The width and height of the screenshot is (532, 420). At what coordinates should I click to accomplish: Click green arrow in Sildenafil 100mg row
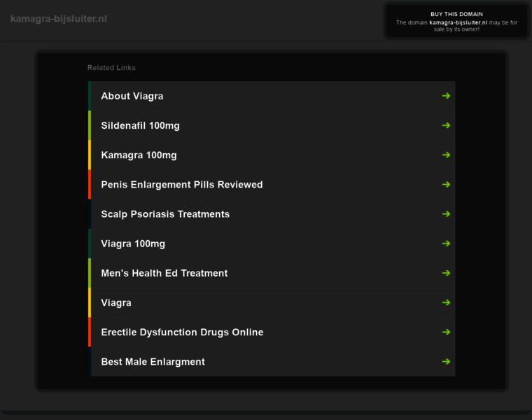point(446,125)
